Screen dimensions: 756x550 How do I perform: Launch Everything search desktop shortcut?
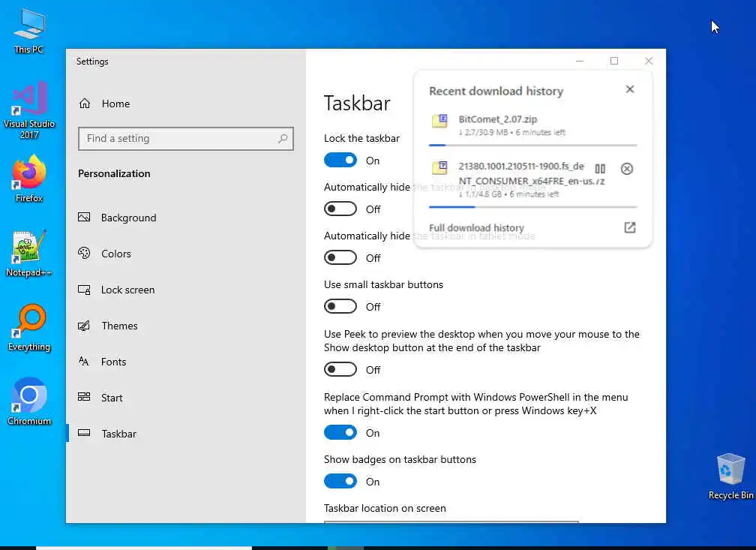pos(29,328)
